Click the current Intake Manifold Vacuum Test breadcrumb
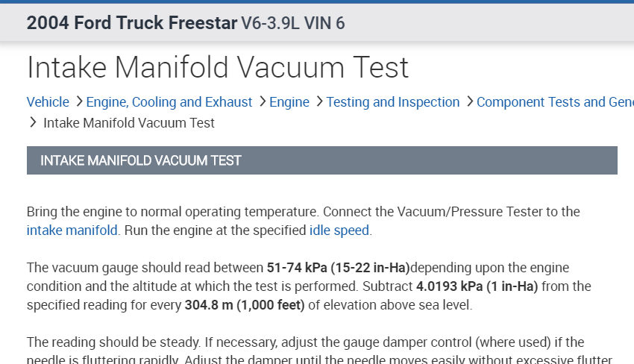 129,123
